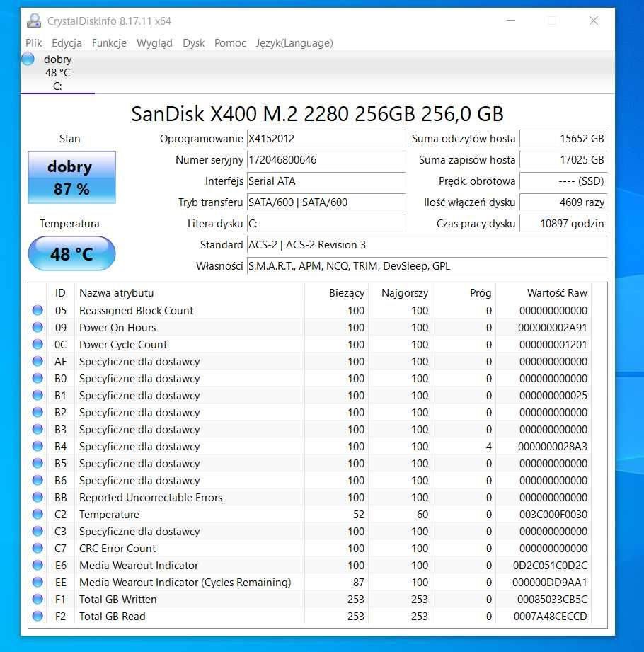
Task: Click the status orb for attribute B2
Action: pos(38,412)
